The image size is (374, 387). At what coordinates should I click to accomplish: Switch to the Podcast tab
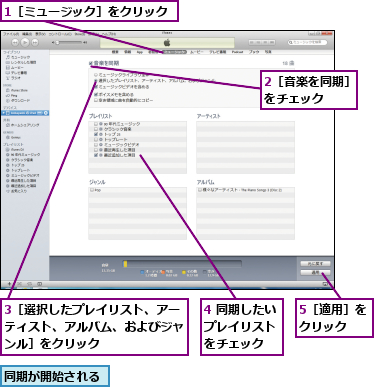coord(238,52)
